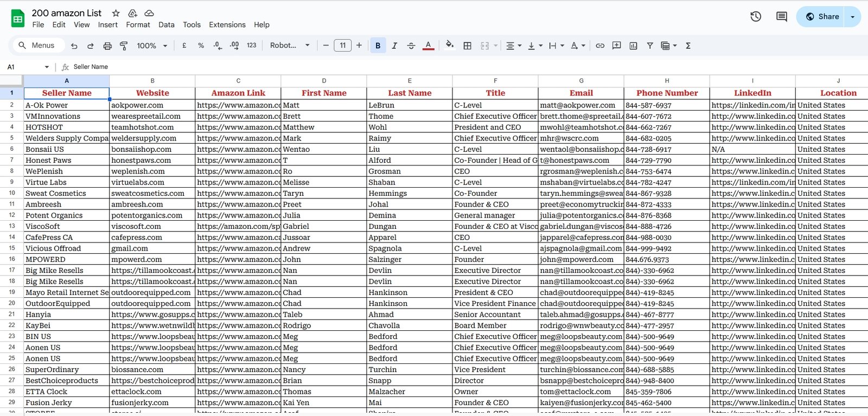Decrease decimal places
This screenshot has width=868, height=416.
click(x=218, y=46)
